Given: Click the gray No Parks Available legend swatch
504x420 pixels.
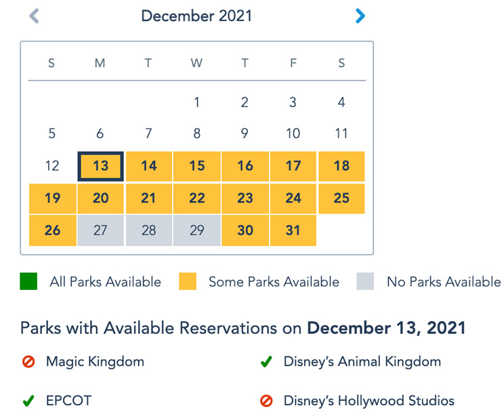Looking at the screenshot, I should pyautogui.click(x=365, y=281).
